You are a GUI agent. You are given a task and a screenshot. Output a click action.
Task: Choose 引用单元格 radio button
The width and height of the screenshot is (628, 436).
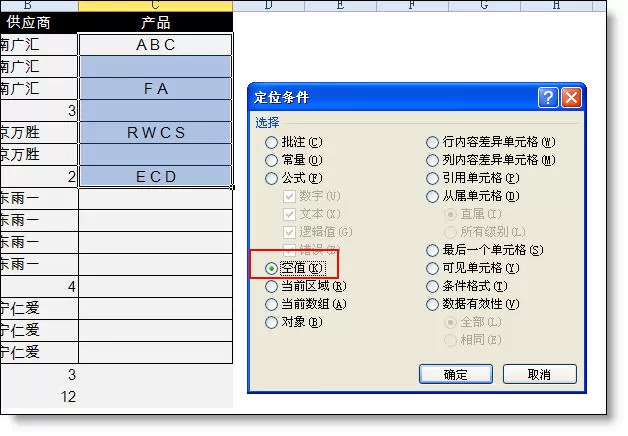point(432,178)
